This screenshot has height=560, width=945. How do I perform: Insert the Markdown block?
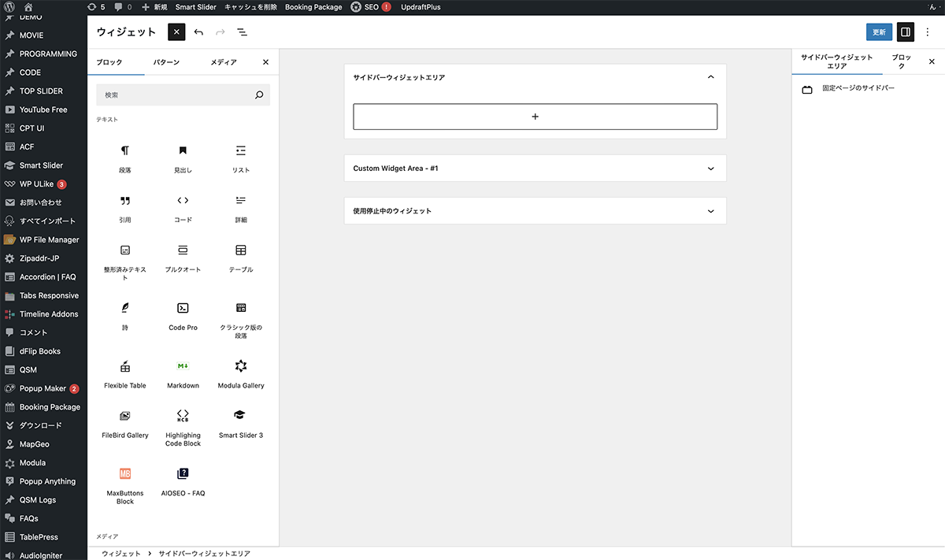point(183,373)
